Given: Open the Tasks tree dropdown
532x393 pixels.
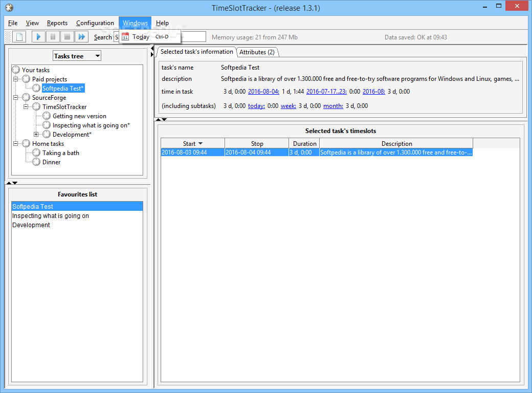Looking at the screenshot, I should pos(77,56).
